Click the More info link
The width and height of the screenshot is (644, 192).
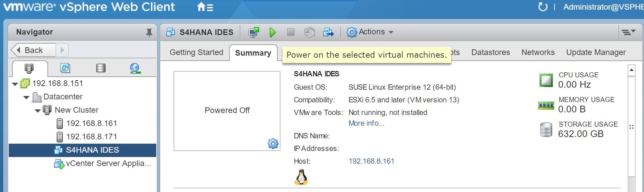click(x=366, y=123)
